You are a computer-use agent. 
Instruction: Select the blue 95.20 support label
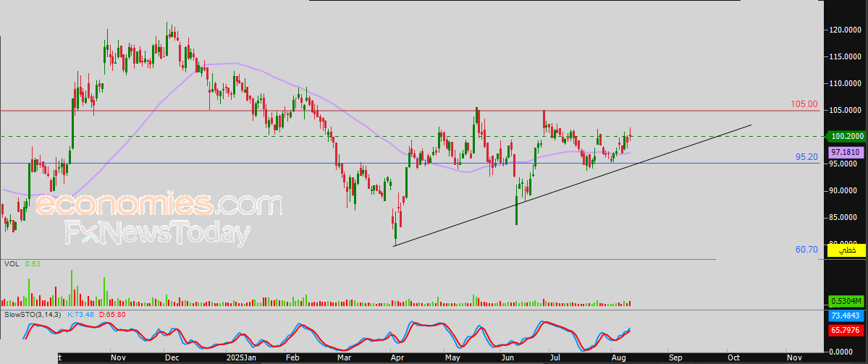pos(806,157)
